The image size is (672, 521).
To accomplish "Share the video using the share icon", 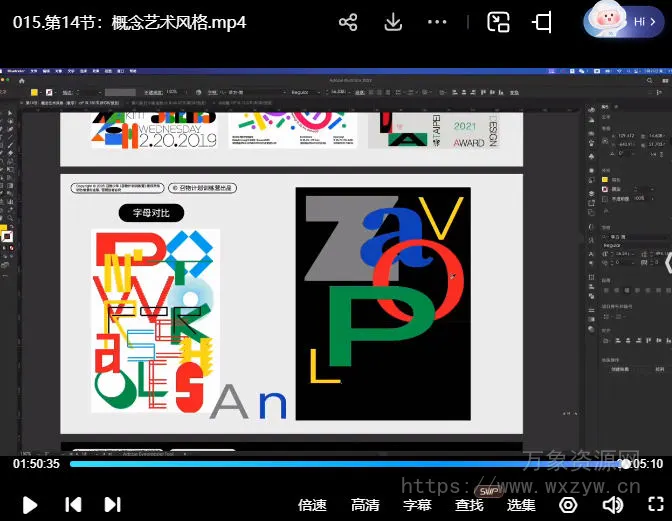I will (x=348, y=22).
